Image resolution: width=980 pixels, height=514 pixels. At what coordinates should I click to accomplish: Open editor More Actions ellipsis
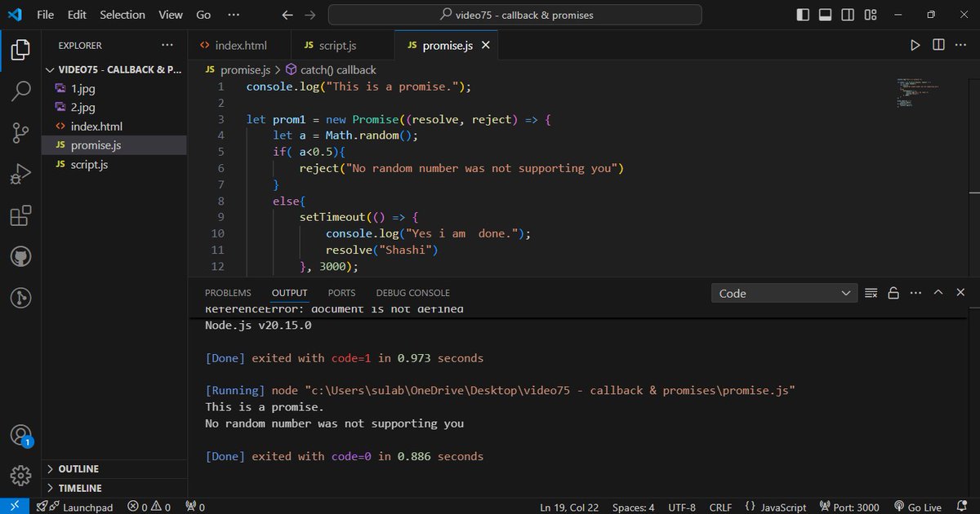coord(961,46)
